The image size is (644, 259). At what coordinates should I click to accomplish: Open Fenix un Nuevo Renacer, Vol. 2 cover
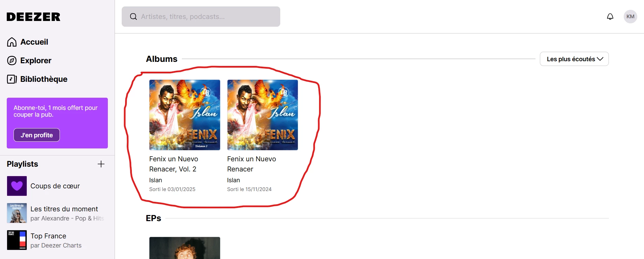[x=185, y=115]
